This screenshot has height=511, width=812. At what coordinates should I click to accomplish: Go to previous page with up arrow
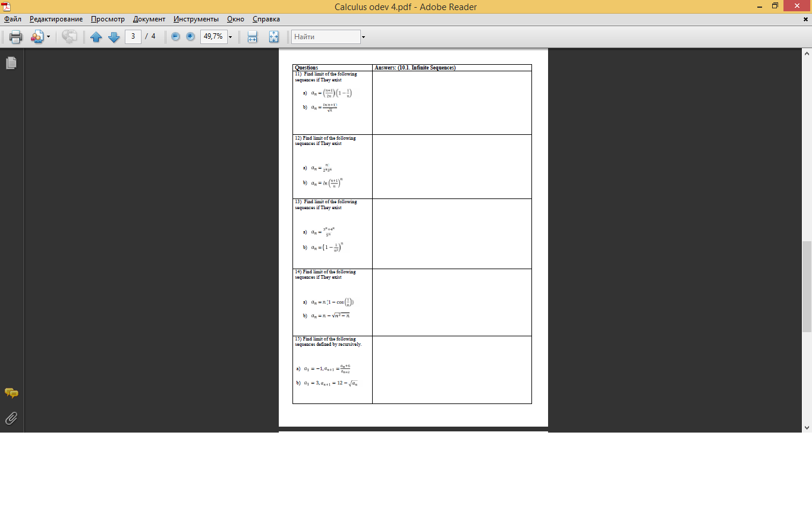click(96, 37)
